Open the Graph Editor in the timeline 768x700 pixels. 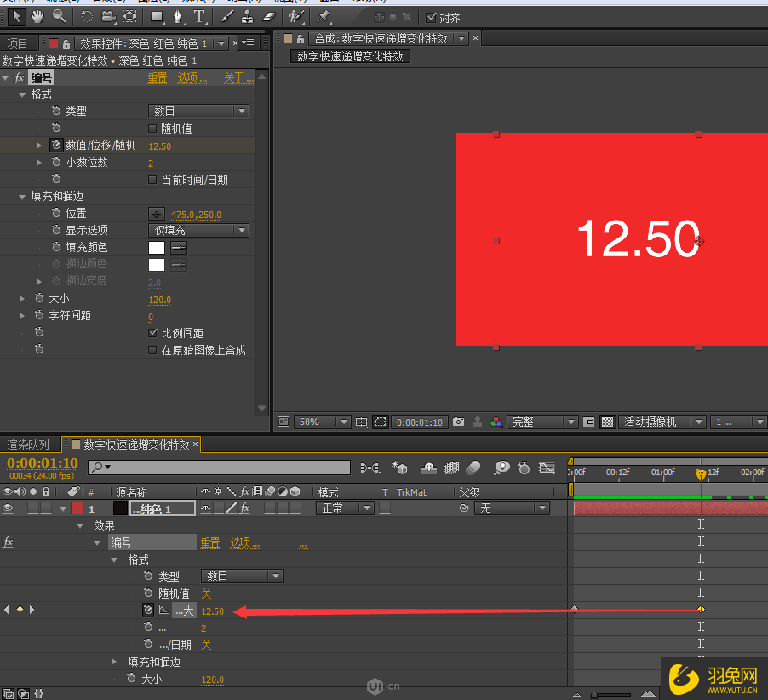click(x=547, y=469)
